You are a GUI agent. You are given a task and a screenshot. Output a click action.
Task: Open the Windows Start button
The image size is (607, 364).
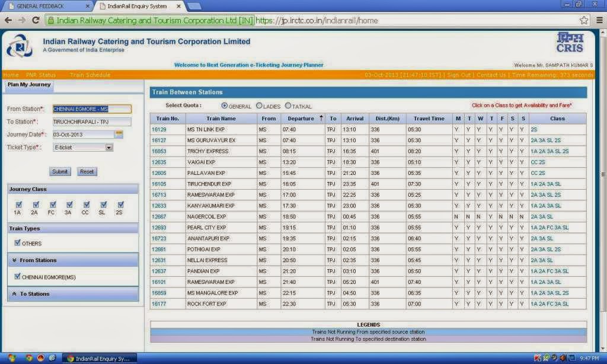(x=12, y=358)
